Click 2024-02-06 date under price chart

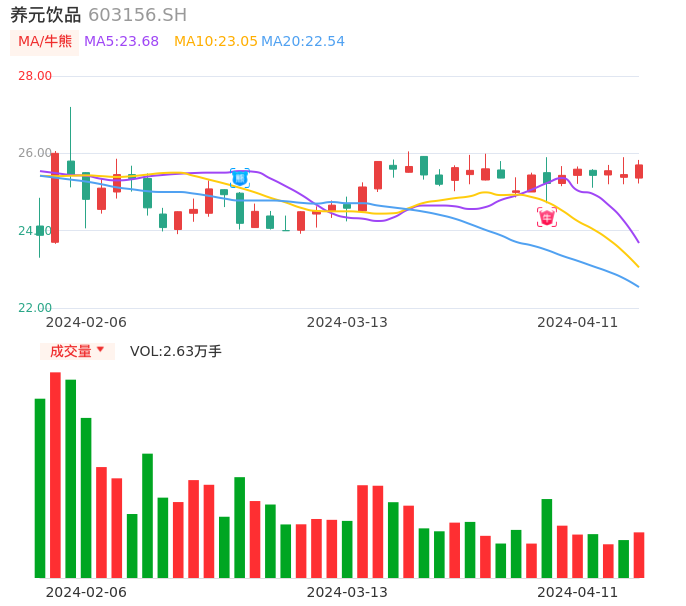click(86, 322)
